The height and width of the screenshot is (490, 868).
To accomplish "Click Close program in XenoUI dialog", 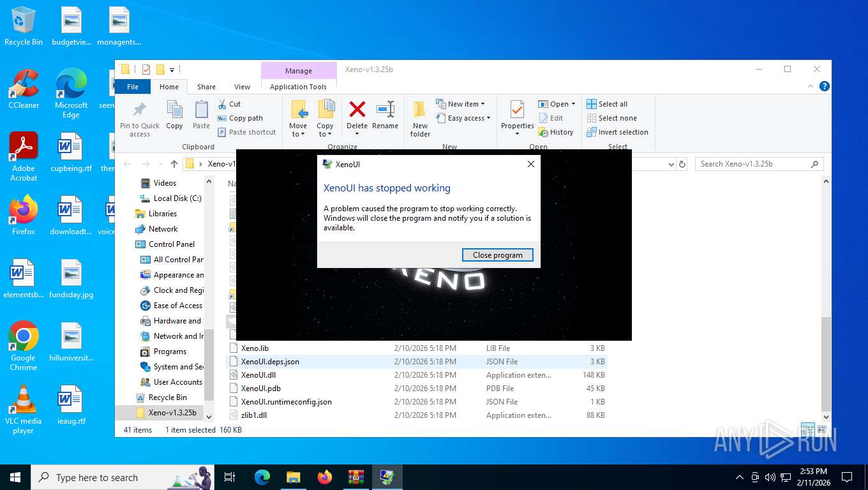I will pos(497,255).
